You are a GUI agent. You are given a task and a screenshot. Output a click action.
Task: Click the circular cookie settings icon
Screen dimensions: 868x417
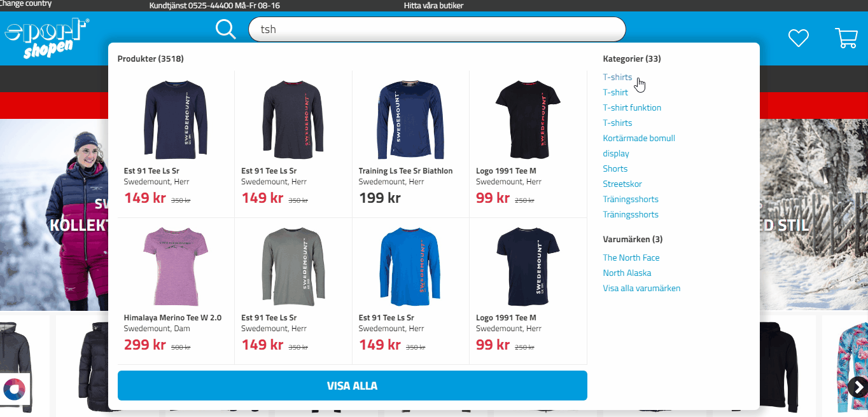(x=15, y=388)
